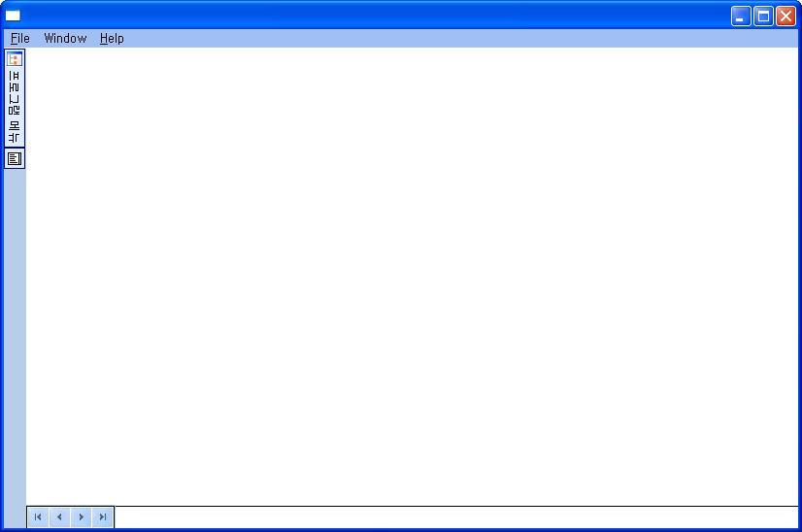802x532 pixels.
Task: Open the File menu
Action: (20, 39)
